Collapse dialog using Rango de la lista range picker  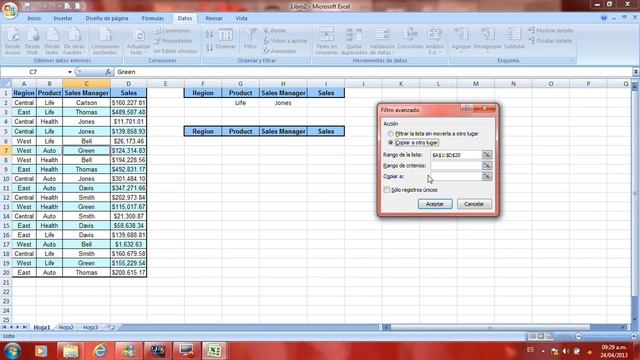click(x=487, y=155)
